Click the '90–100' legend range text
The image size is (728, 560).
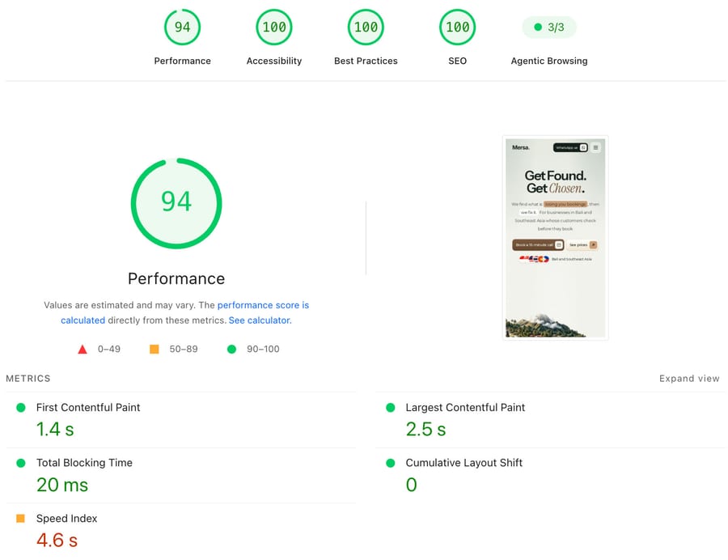pos(263,349)
